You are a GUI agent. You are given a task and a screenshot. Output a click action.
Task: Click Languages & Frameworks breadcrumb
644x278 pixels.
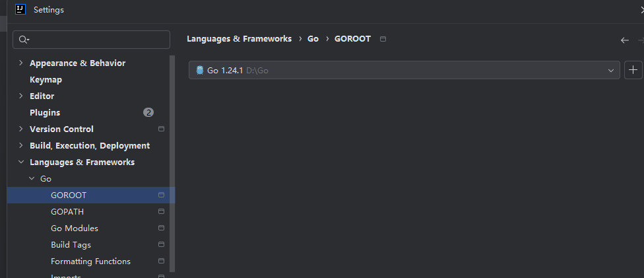(x=239, y=39)
